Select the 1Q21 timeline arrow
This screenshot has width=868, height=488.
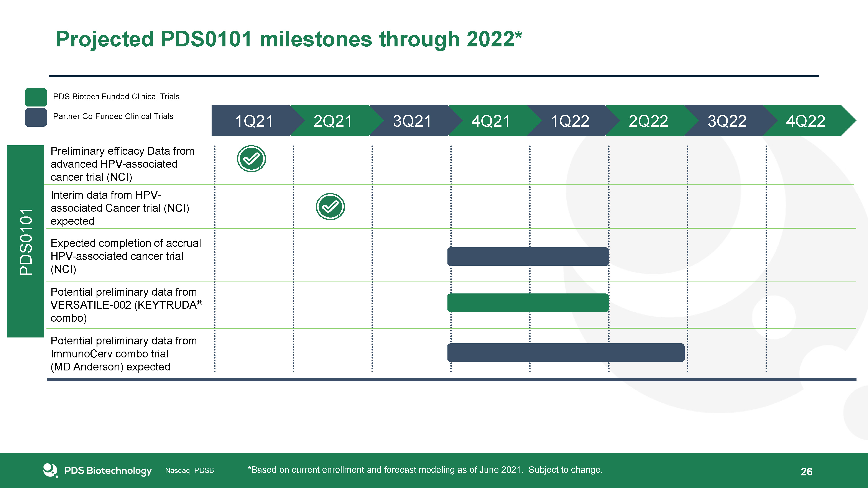(254, 121)
